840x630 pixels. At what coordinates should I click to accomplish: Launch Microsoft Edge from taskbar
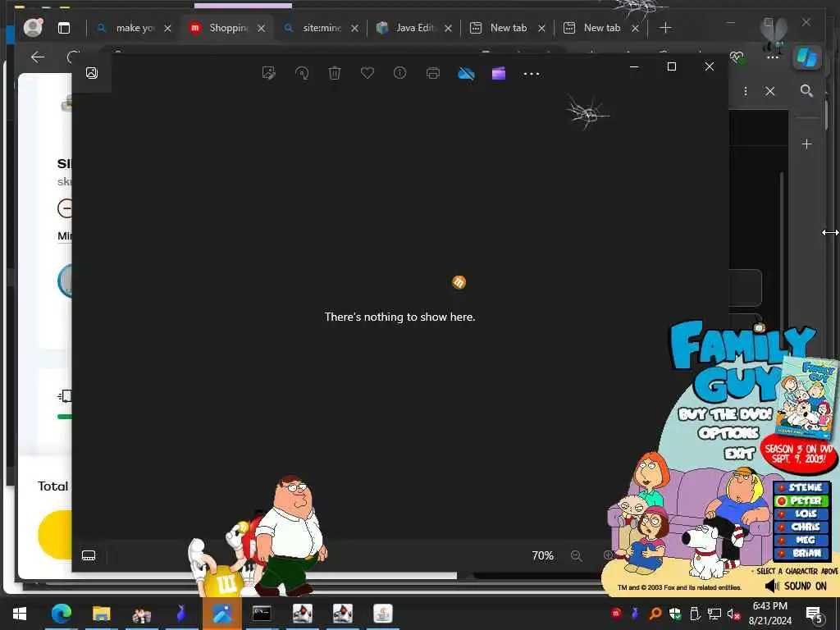click(x=61, y=614)
